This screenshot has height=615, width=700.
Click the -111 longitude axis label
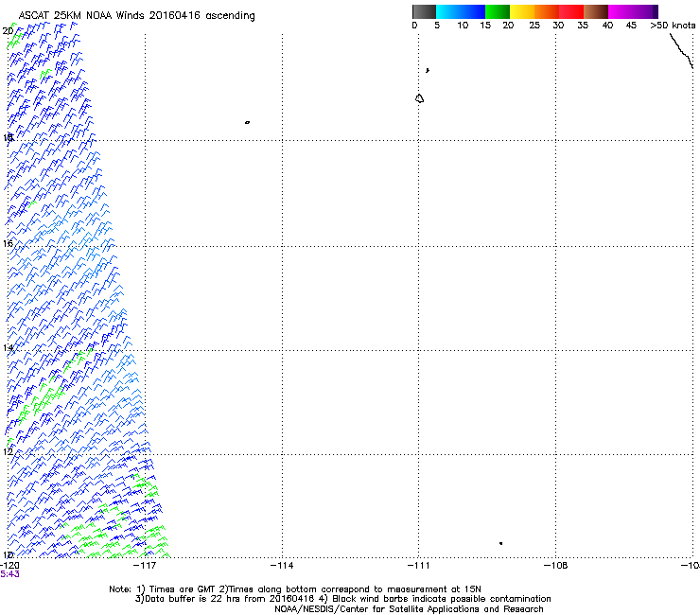coord(419,566)
